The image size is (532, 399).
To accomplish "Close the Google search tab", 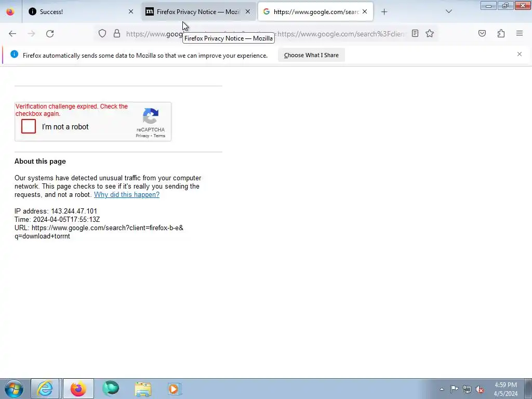I will [x=365, y=11].
